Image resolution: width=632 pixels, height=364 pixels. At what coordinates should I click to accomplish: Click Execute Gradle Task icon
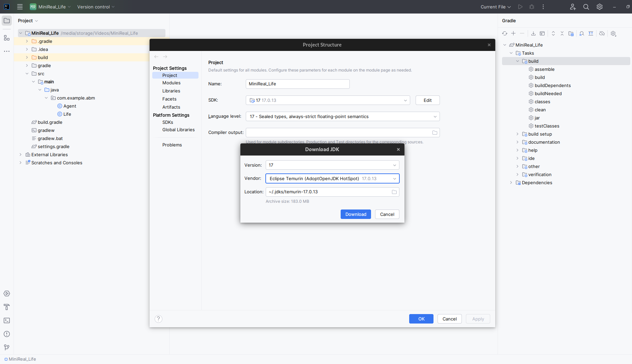pos(542,33)
